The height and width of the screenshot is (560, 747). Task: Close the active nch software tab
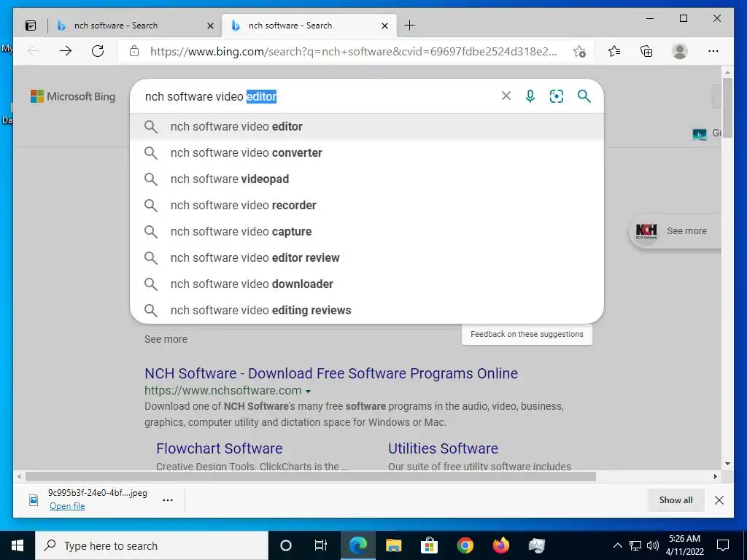[385, 26]
